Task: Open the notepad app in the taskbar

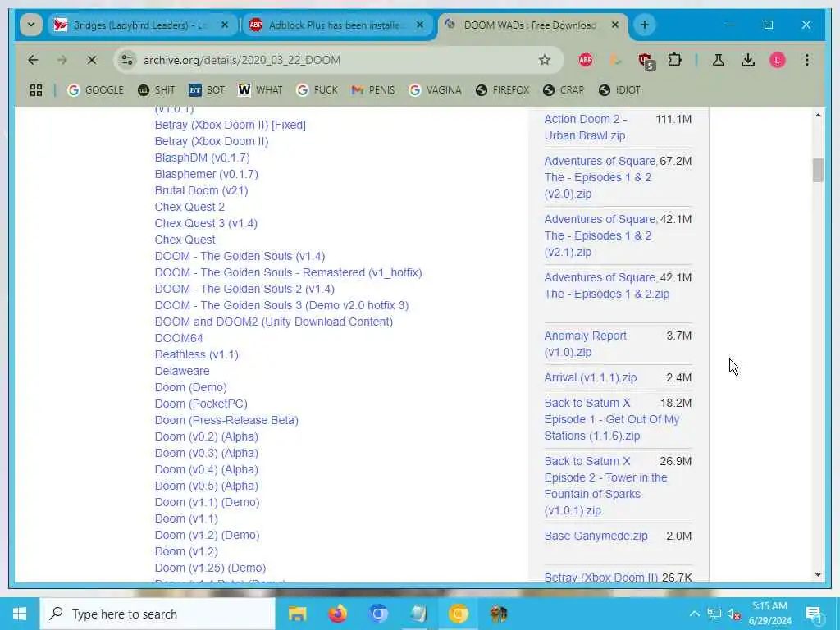Action: [x=418, y=614]
